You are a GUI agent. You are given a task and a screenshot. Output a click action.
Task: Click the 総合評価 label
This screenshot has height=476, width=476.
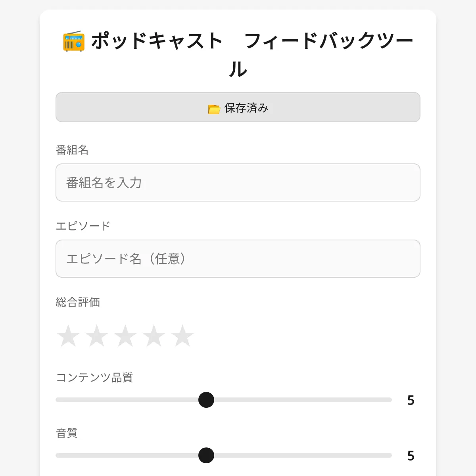click(x=78, y=302)
